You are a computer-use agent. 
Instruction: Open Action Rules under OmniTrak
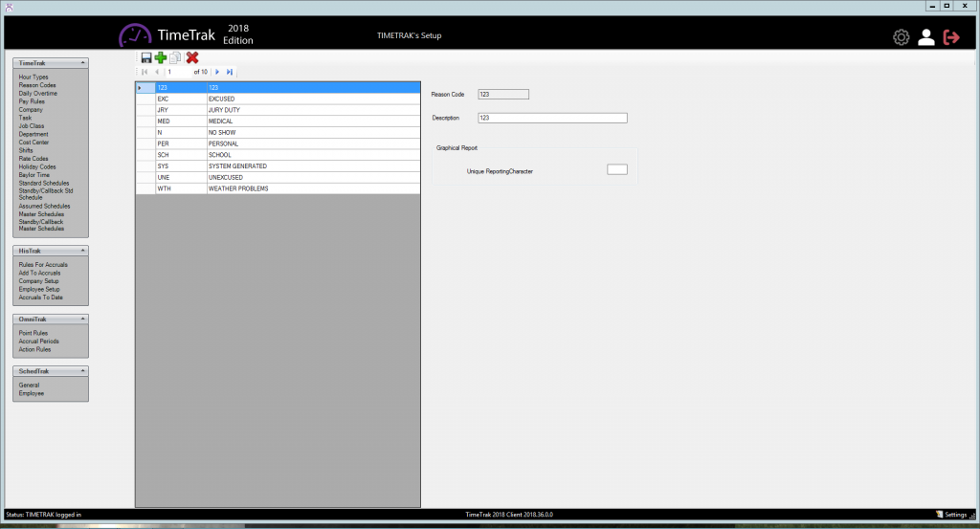pyautogui.click(x=34, y=349)
